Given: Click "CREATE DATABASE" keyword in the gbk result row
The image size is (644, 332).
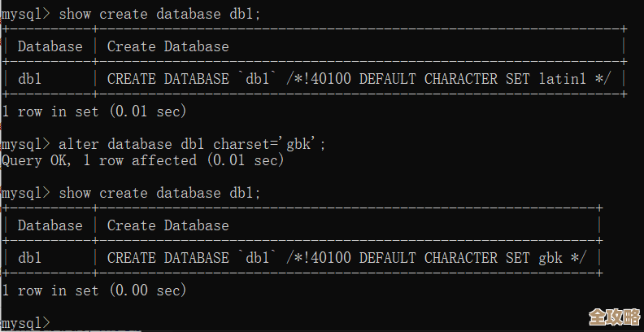Looking at the screenshot, I should [x=168, y=258].
